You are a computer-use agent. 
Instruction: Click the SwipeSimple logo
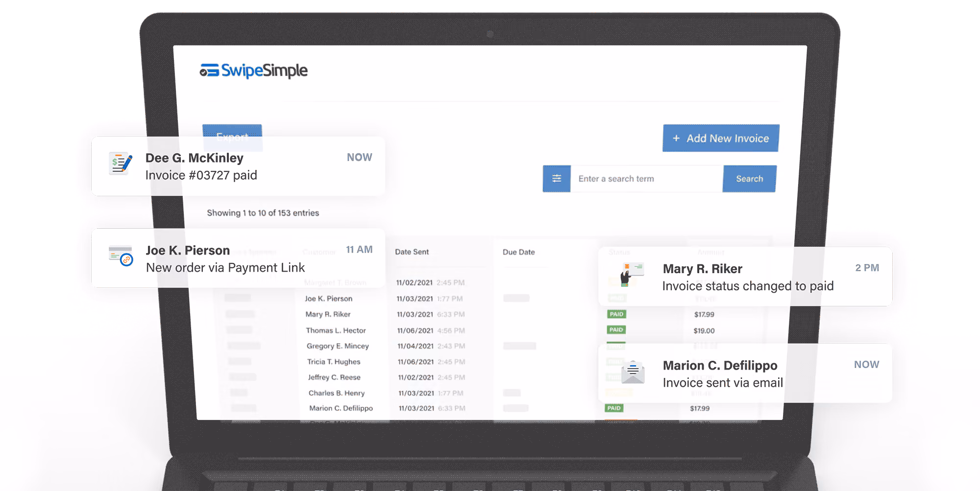point(253,71)
